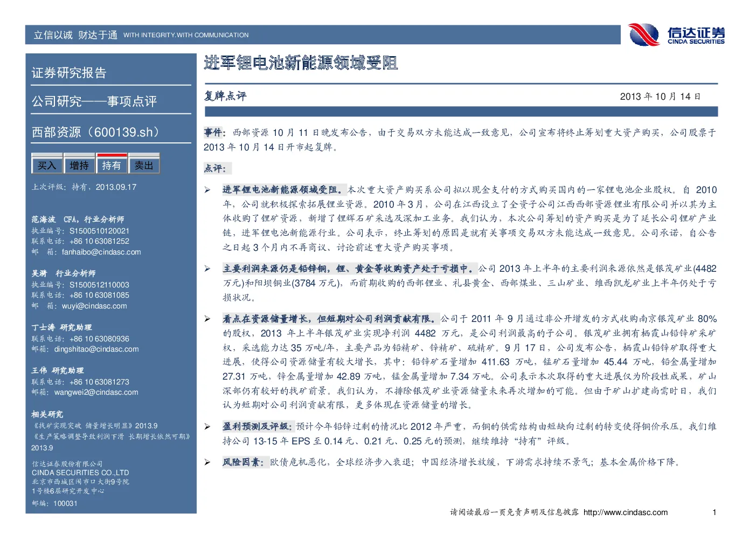
Task: Click bold heading 看点在资源储量增长，但短期对公司利润贡献有限
Action: coord(331,319)
